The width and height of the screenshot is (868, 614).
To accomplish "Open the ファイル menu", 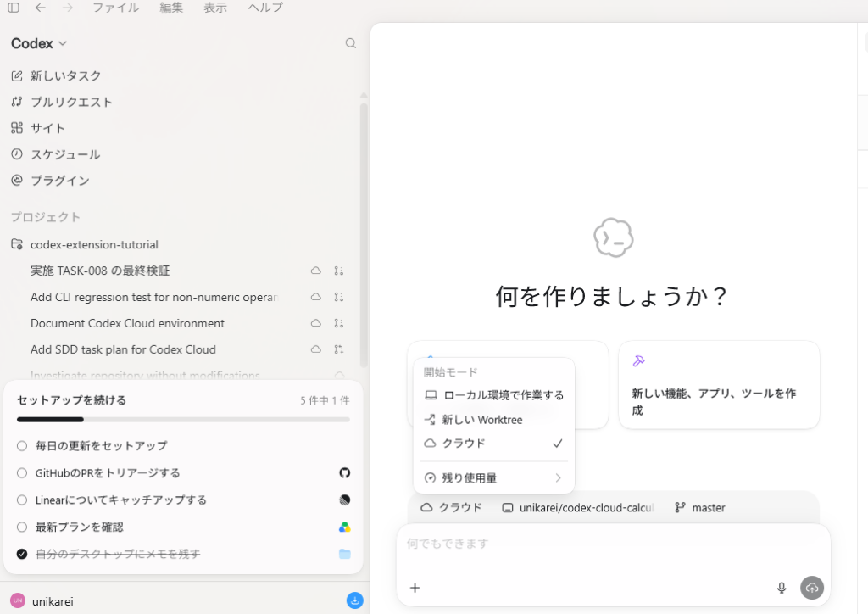I will tap(115, 7).
